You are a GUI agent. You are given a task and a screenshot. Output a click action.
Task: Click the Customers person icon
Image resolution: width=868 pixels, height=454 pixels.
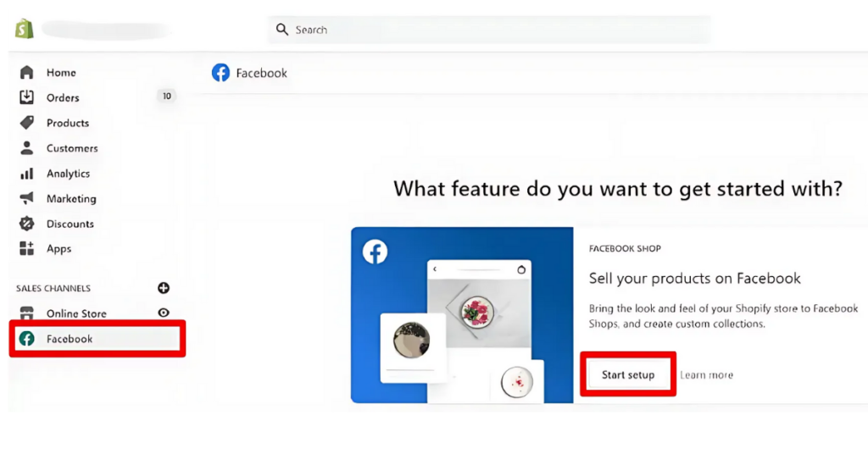point(26,147)
